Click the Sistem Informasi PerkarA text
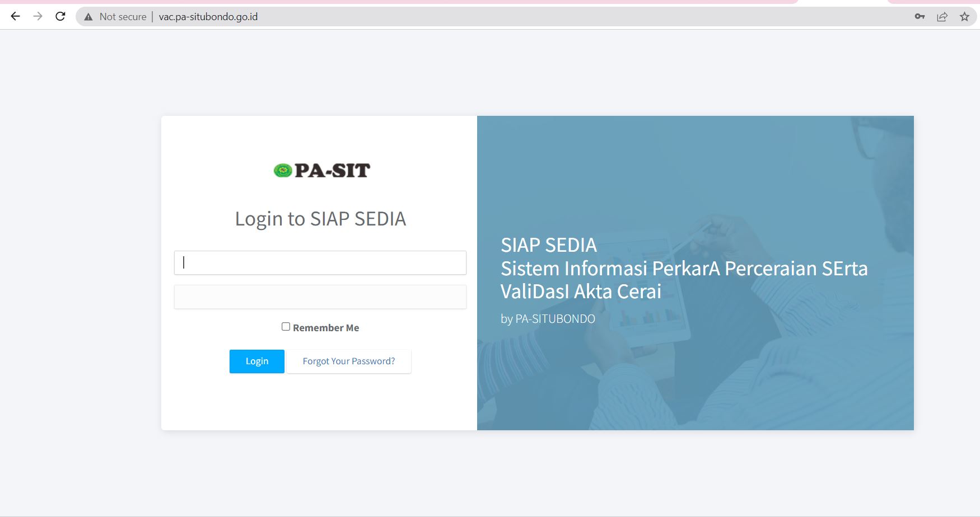Viewport: 980px width, 517px height. click(610, 268)
